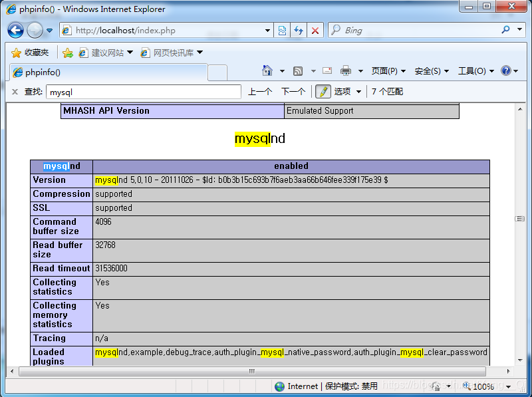
Task: Click the MHASH API Version cell
Action: [x=172, y=111]
